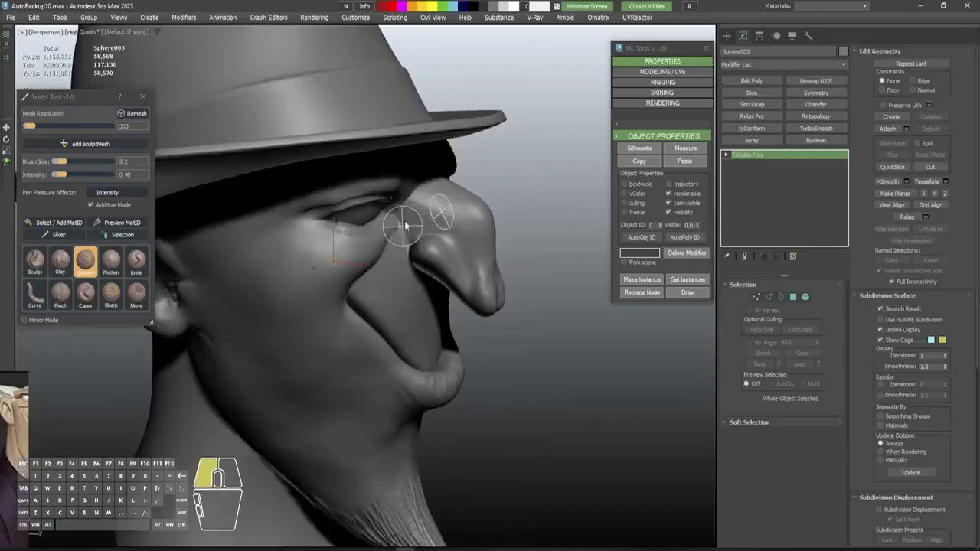Collapse the Edit Geometry rollout

pos(880,51)
